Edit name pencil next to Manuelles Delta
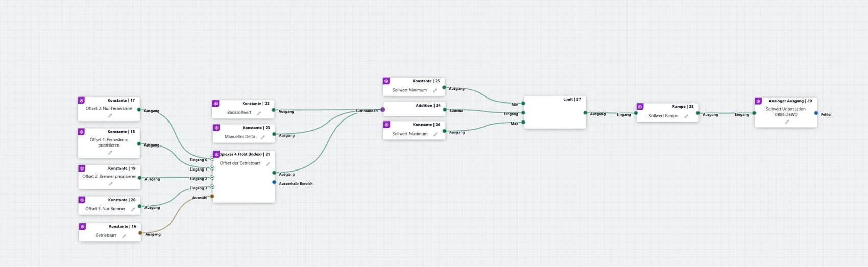 point(262,137)
